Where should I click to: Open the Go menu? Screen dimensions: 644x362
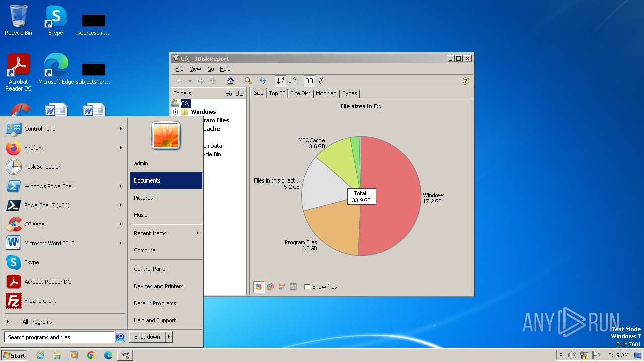click(x=211, y=69)
